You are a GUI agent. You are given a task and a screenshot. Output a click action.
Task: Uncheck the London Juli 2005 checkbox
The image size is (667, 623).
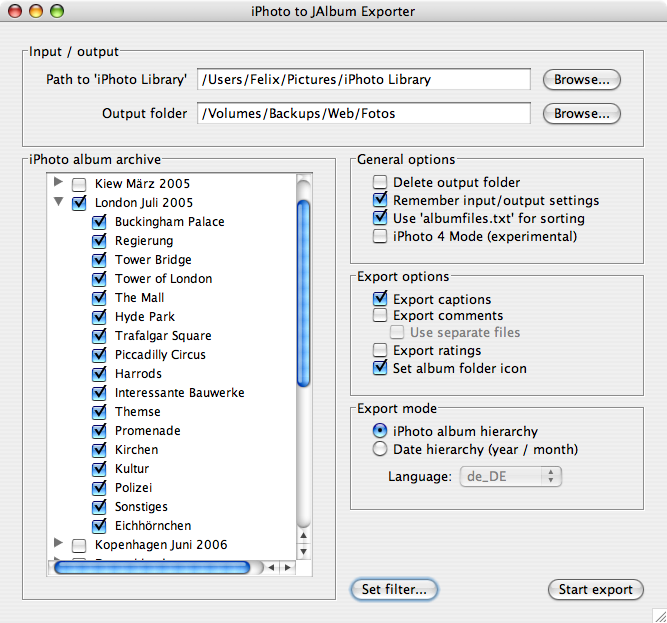[x=79, y=203]
